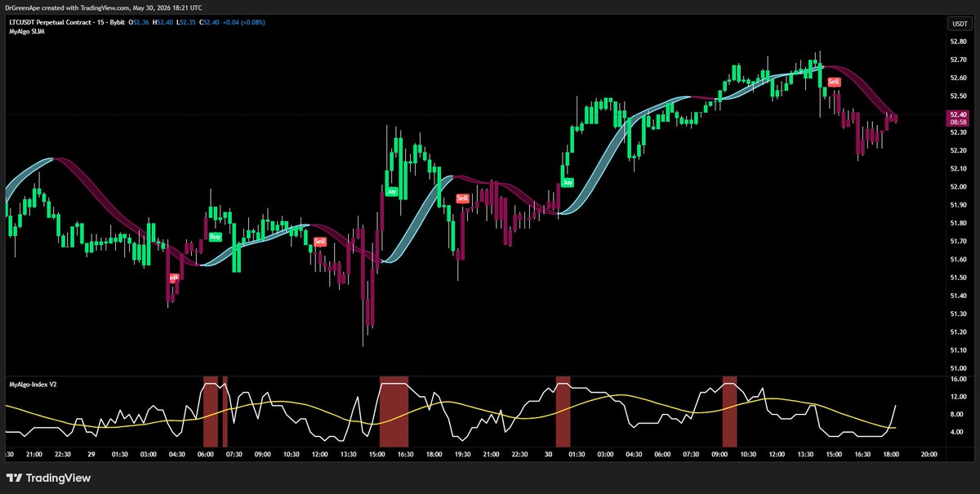Screen dimensions: 980x494
Task: Click the date label 29 on time axis
Action: (92, 453)
